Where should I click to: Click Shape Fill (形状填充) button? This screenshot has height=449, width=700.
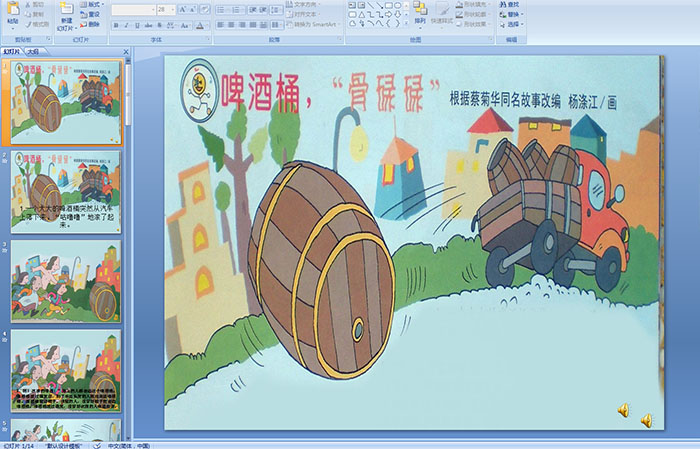(473, 4)
